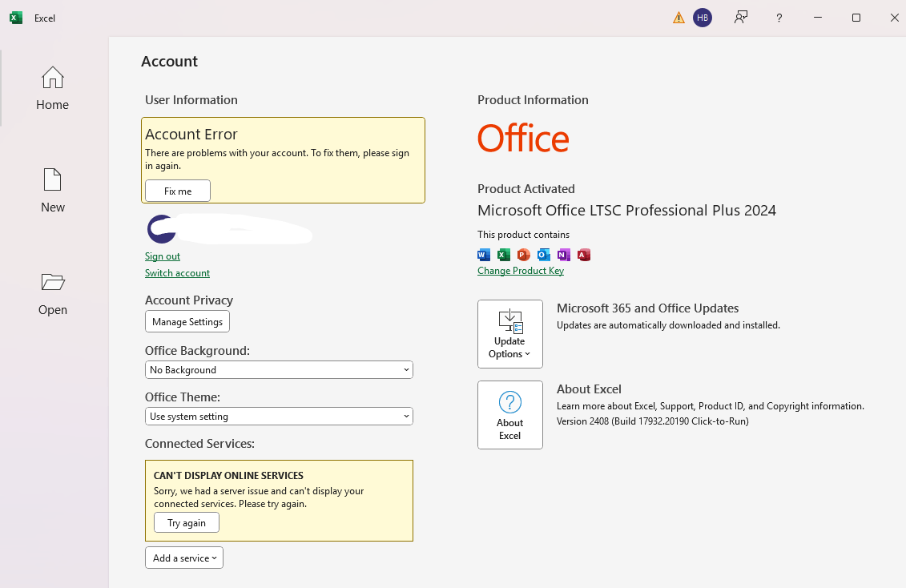Viewport: 906px width, 588px height.
Task: Click the Version 2408 build text
Action: point(652,421)
